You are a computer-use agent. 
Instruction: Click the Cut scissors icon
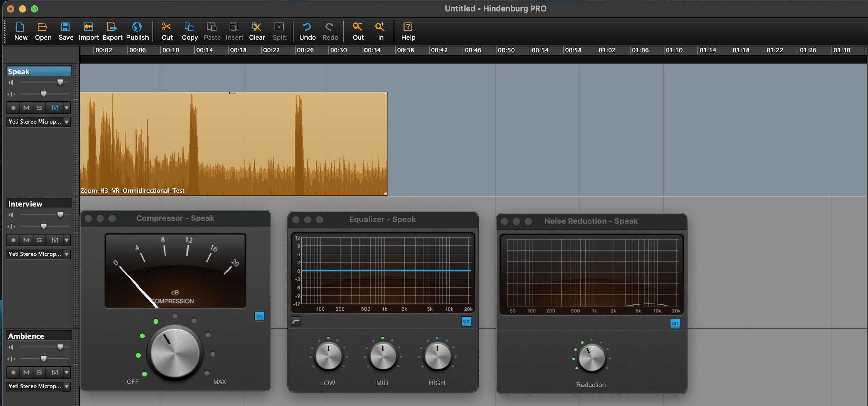[x=166, y=27]
